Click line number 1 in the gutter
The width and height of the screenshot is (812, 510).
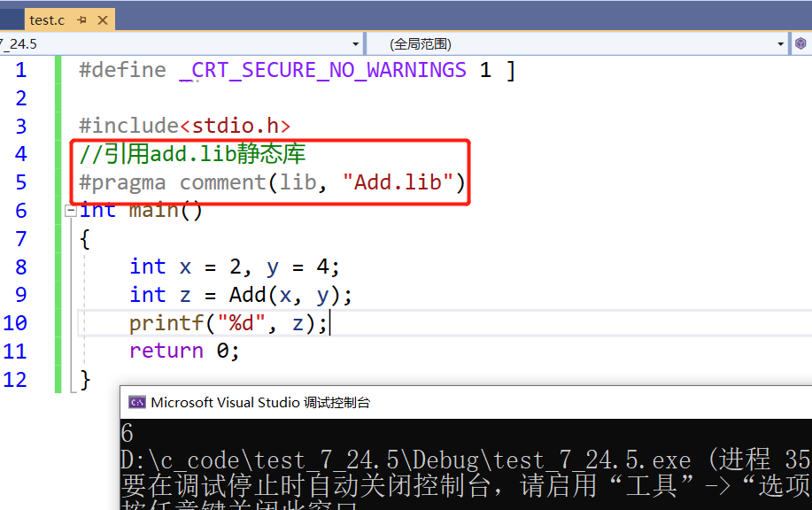[x=20, y=70]
